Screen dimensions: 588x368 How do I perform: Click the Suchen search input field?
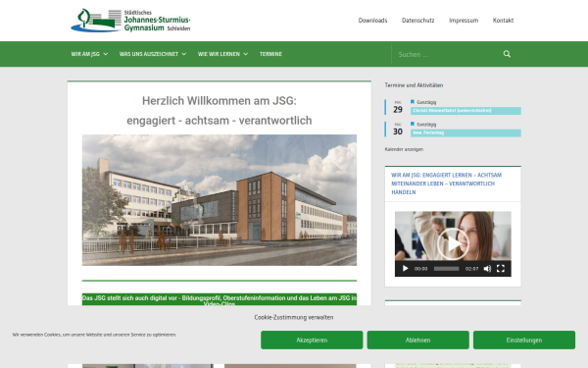[x=448, y=54]
